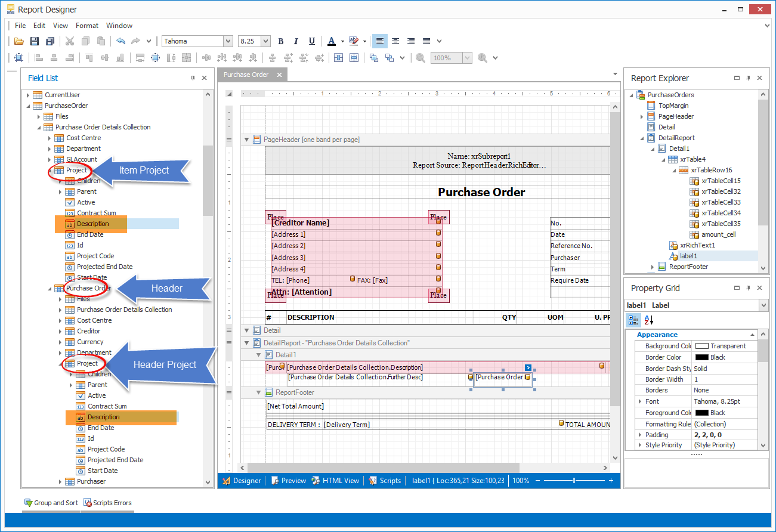Screen dimensions: 776x532
Task: Toggle Bold formatting
Action: click(x=281, y=41)
